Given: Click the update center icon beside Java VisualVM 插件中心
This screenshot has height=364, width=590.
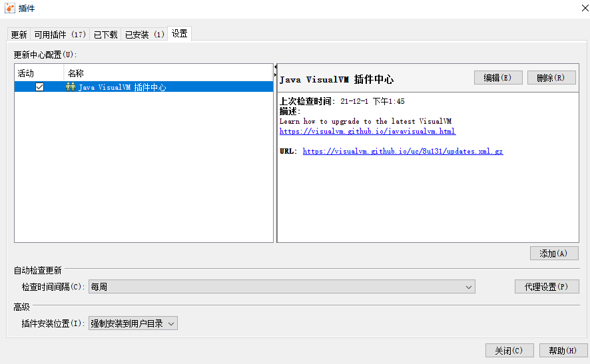Looking at the screenshot, I should tap(71, 87).
